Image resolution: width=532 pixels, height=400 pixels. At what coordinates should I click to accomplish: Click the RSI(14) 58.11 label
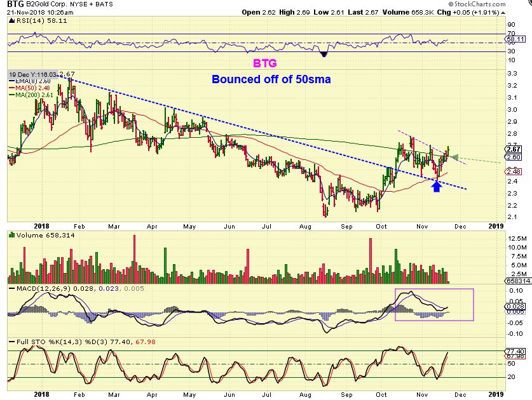click(41, 21)
